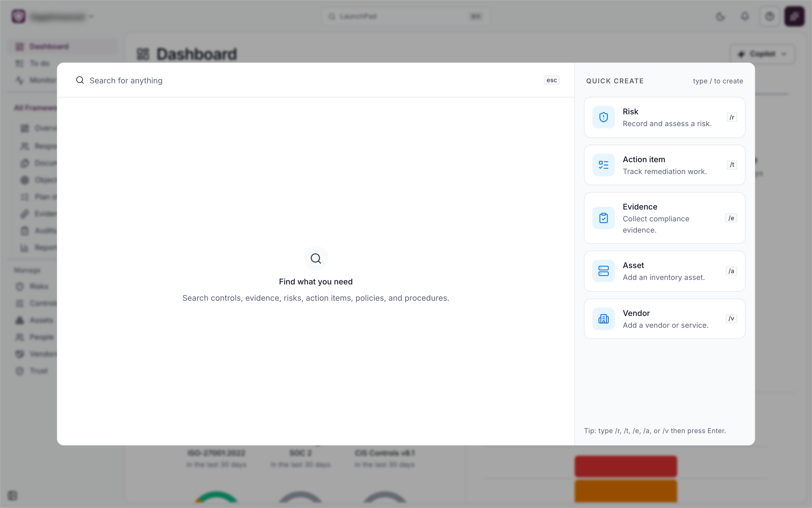Expand the workspace name dropdown in background

coord(62,16)
